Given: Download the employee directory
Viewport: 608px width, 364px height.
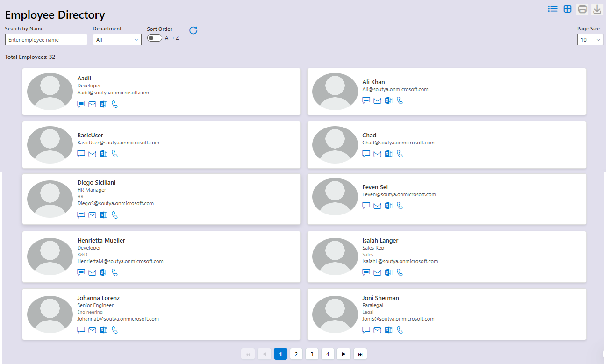Looking at the screenshot, I should (597, 8).
